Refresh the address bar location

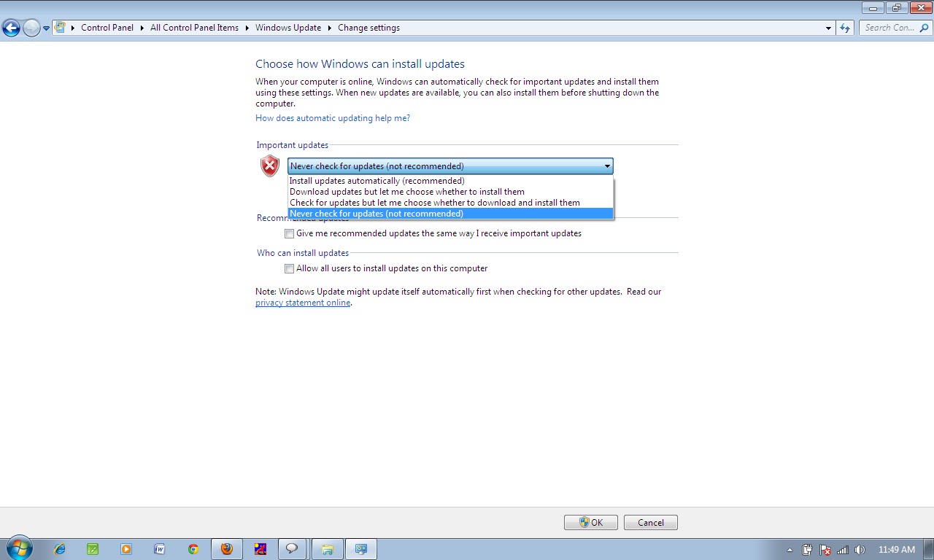tap(845, 28)
